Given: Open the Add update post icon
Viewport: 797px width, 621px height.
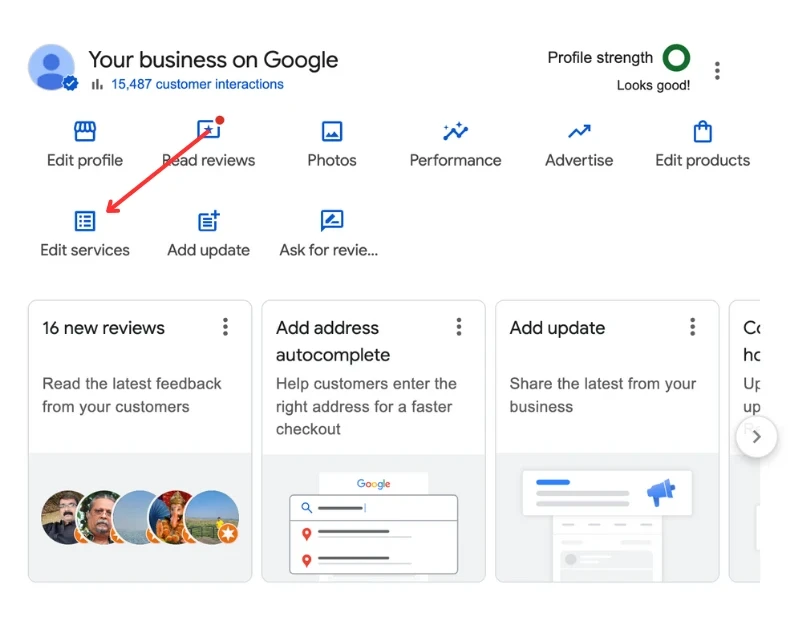Looking at the screenshot, I should point(208,221).
